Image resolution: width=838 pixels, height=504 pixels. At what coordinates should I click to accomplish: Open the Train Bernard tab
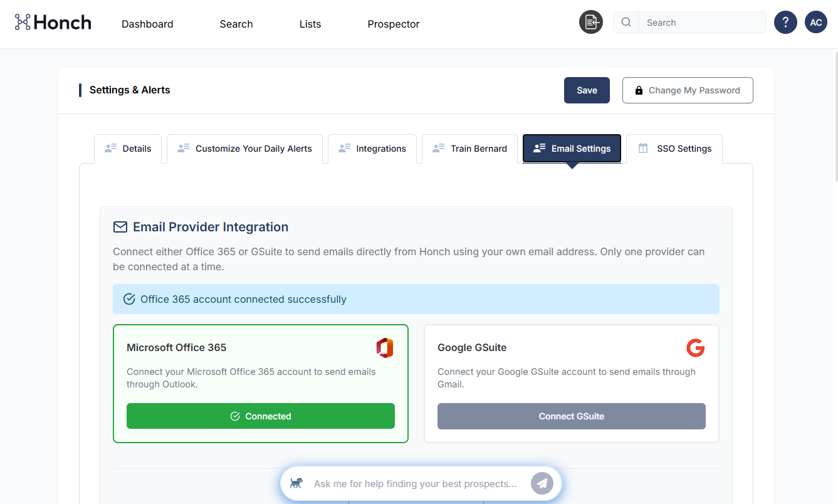click(469, 149)
